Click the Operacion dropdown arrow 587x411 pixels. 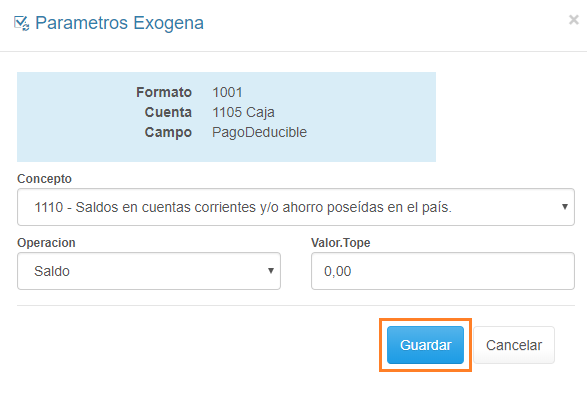[x=271, y=271]
